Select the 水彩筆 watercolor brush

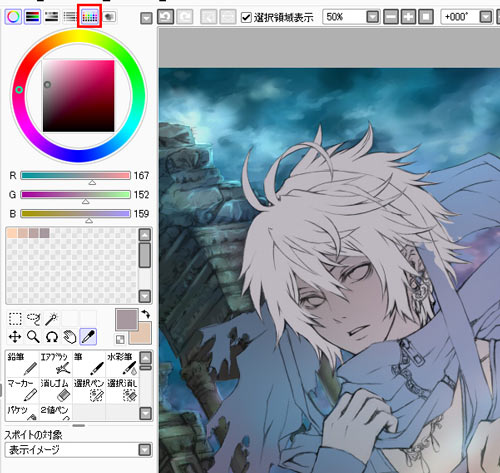[122, 363]
